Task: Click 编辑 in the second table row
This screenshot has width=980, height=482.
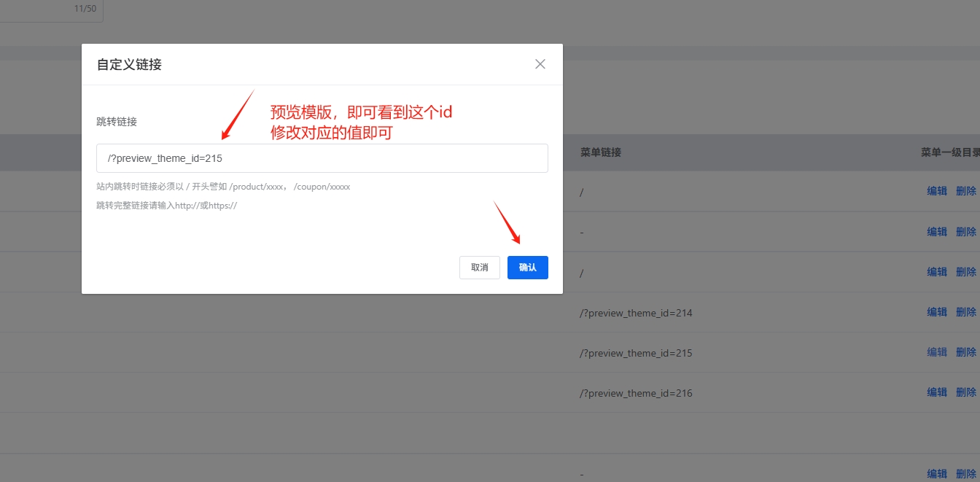Action: (x=937, y=232)
